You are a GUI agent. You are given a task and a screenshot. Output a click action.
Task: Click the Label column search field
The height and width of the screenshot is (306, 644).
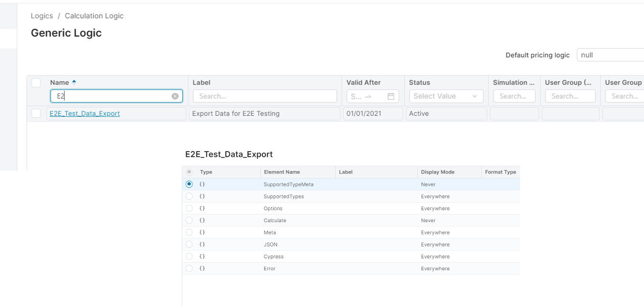(265, 96)
